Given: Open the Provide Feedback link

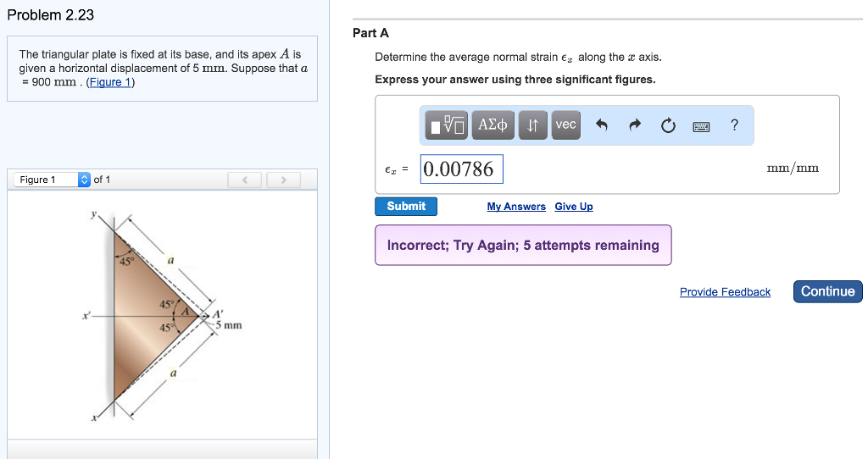Looking at the screenshot, I should pyautogui.click(x=725, y=292).
